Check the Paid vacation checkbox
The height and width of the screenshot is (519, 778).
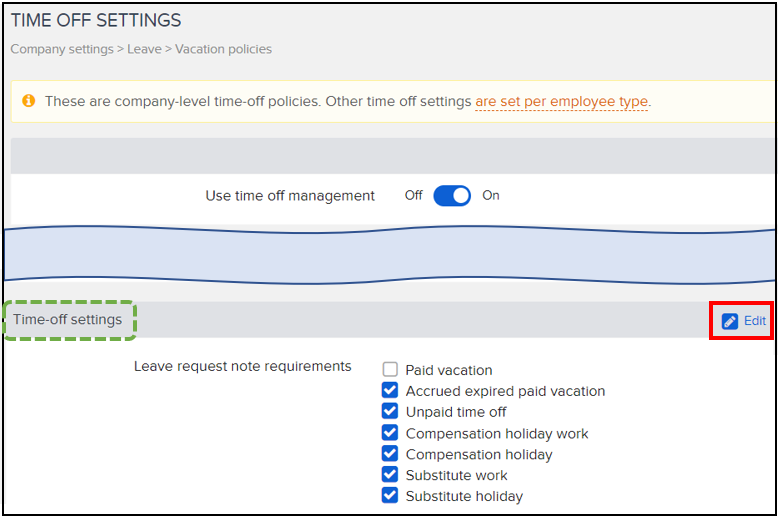390,370
